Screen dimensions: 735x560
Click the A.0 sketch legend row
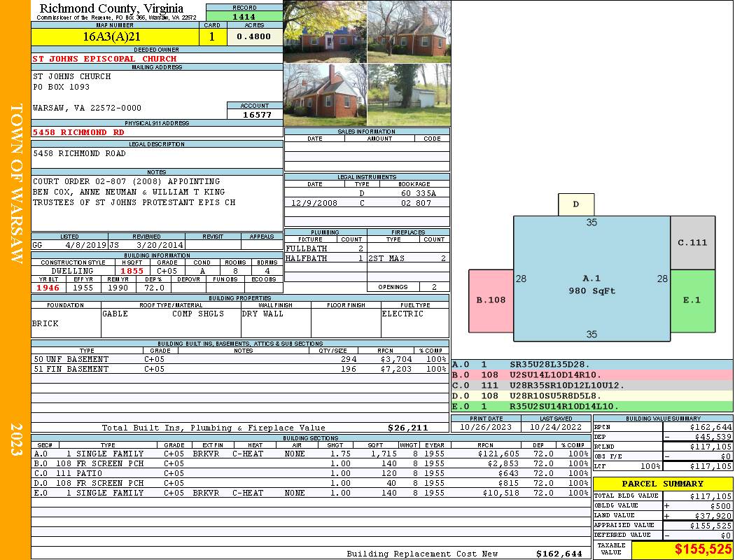tap(592, 364)
